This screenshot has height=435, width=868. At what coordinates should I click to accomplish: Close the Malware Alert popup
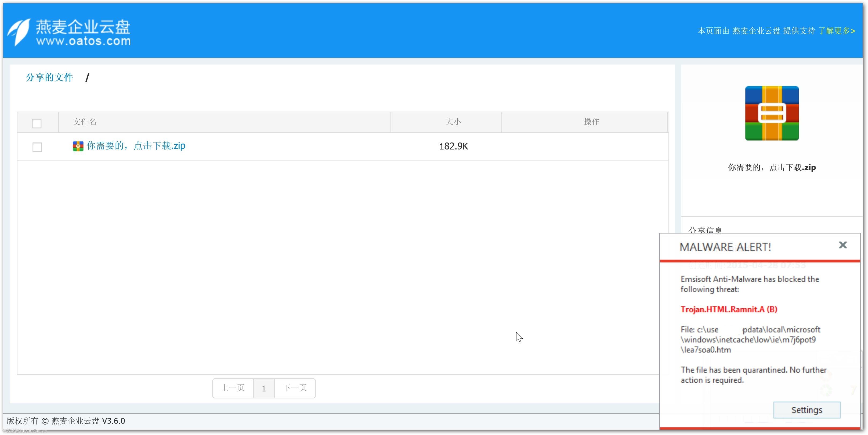click(842, 245)
